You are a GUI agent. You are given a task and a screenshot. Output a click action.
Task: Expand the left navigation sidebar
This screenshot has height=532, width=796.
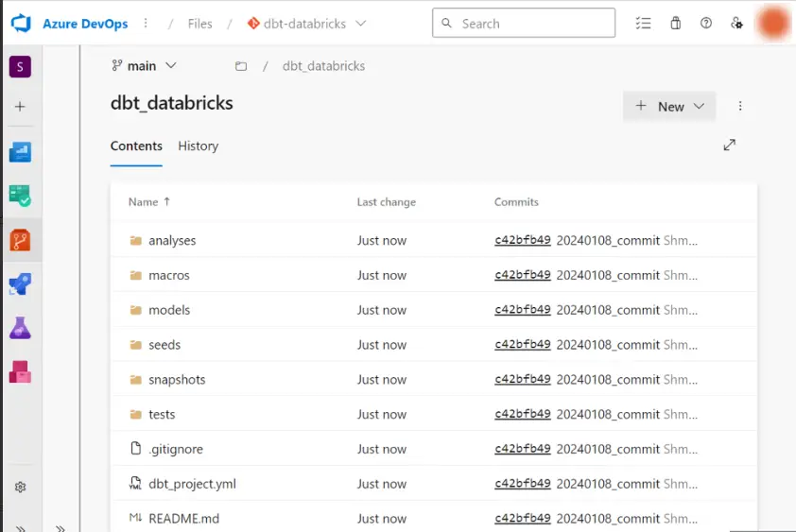point(20,528)
